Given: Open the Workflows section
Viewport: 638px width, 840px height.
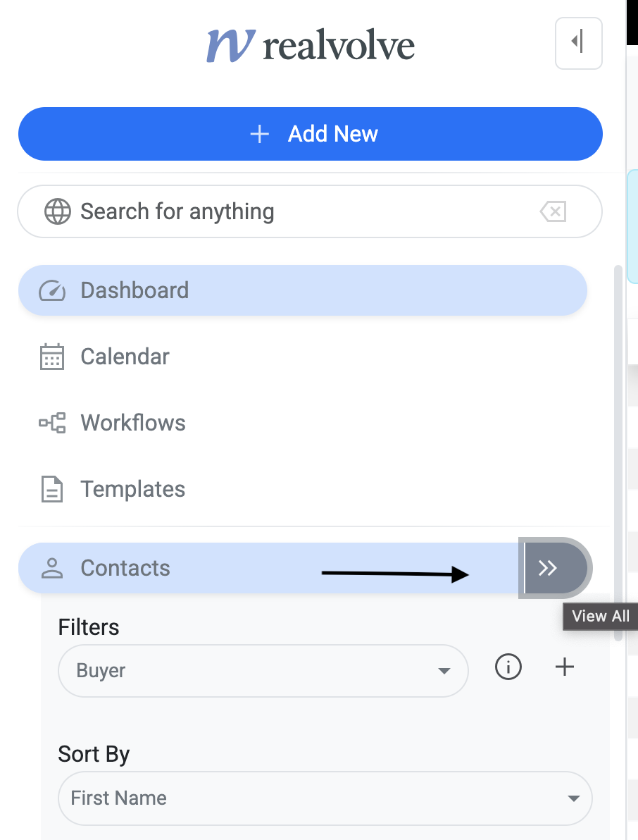Looking at the screenshot, I should click(x=133, y=423).
